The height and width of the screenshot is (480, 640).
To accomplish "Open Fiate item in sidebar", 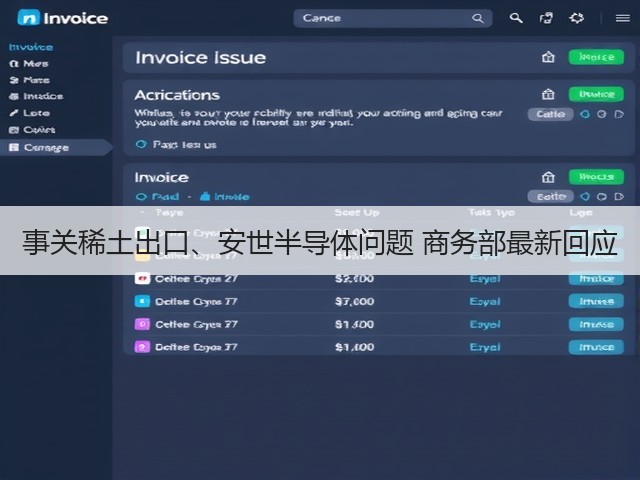I will 30,80.
